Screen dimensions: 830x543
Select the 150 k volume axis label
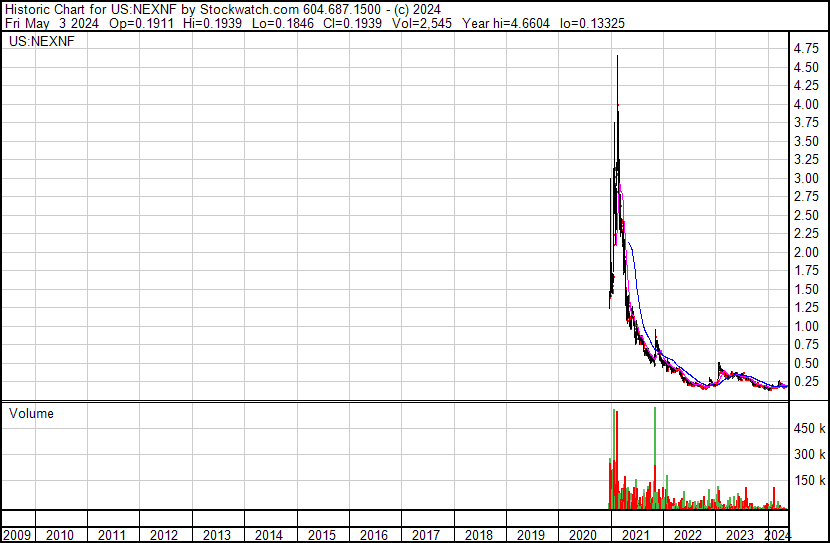[x=809, y=481]
